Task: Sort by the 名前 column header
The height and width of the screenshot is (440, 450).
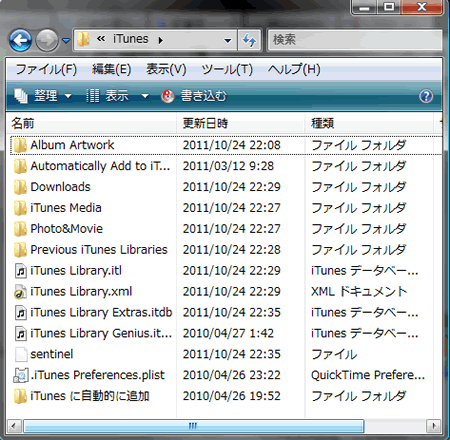Action: [x=91, y=123]
